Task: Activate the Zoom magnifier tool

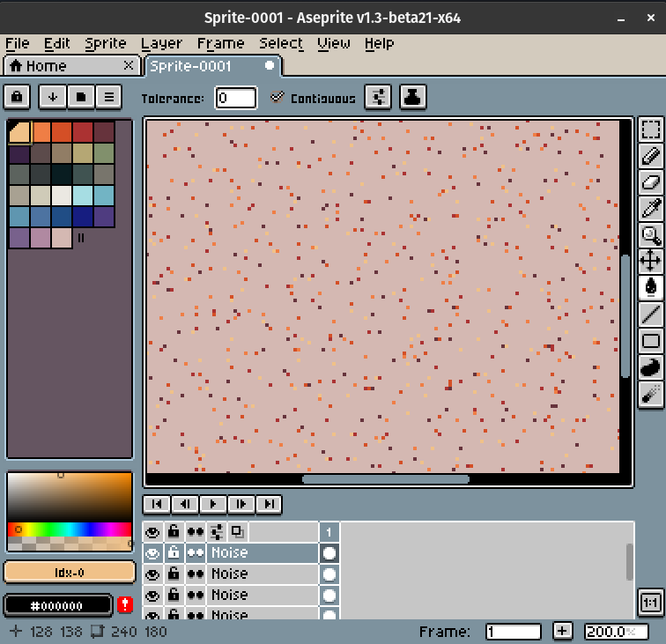Action: [x=651, y=234]
